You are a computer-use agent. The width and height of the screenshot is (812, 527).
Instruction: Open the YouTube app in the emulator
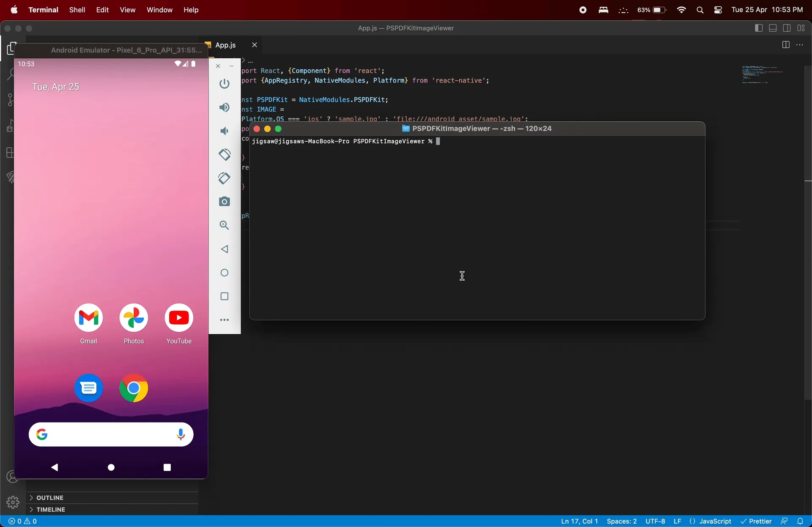tap(179, 318)
